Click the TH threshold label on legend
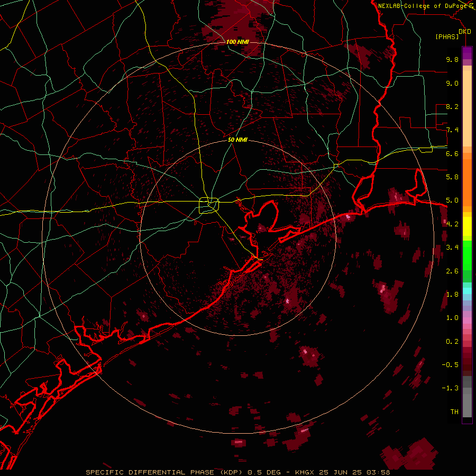This screenshot has height=476, width=476. (x=454, y=412)
